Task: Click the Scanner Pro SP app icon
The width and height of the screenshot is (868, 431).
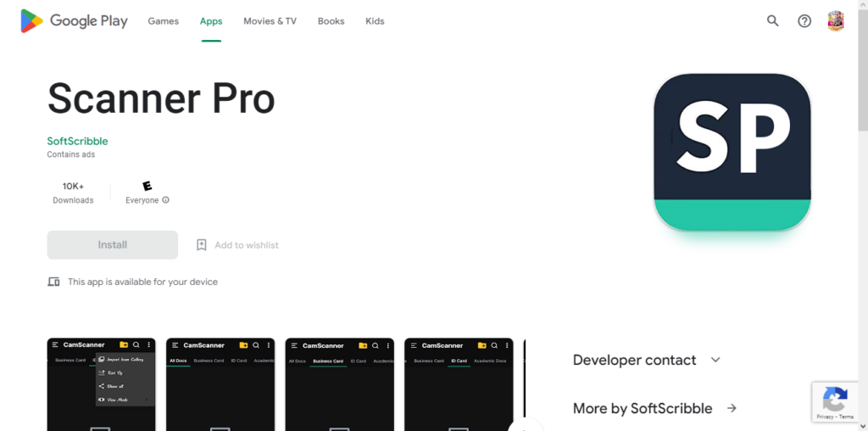Action: coord(732,152)
